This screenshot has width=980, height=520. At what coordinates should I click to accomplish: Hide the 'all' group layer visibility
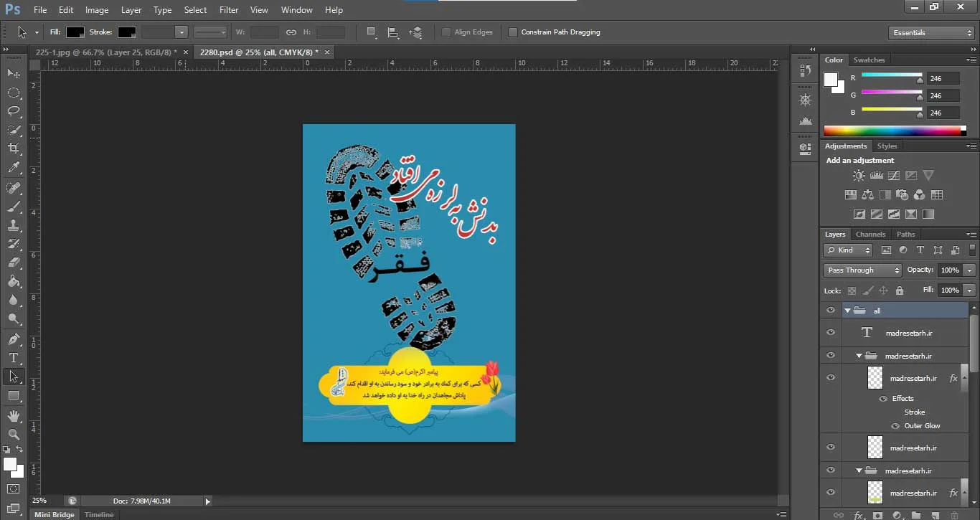click(831, 311)
